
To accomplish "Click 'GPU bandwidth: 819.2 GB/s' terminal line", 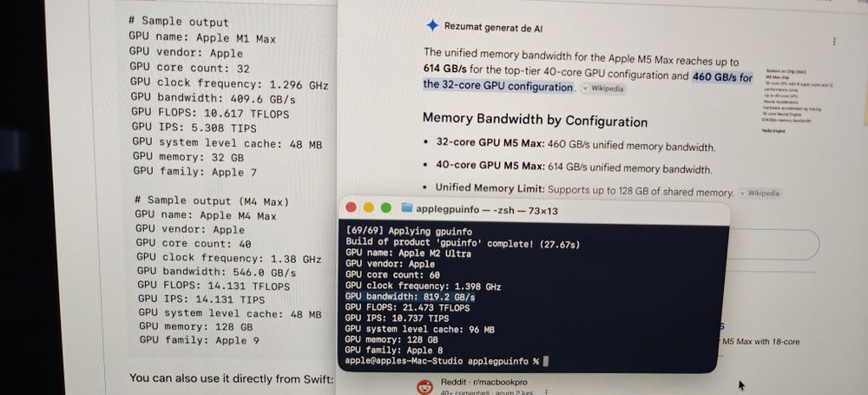I will click(x=410, y=297).
